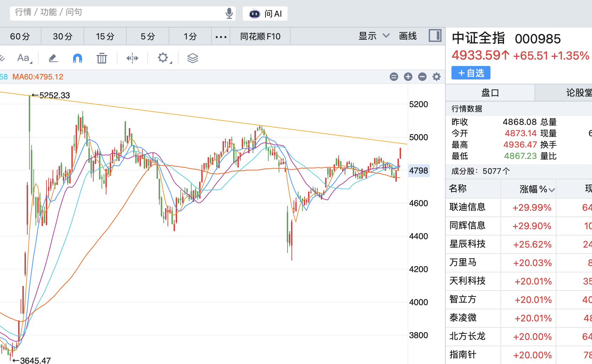Click the 问 AI assistant button
The height and width of the screenshot is (364, 592).
click(265, 13)
